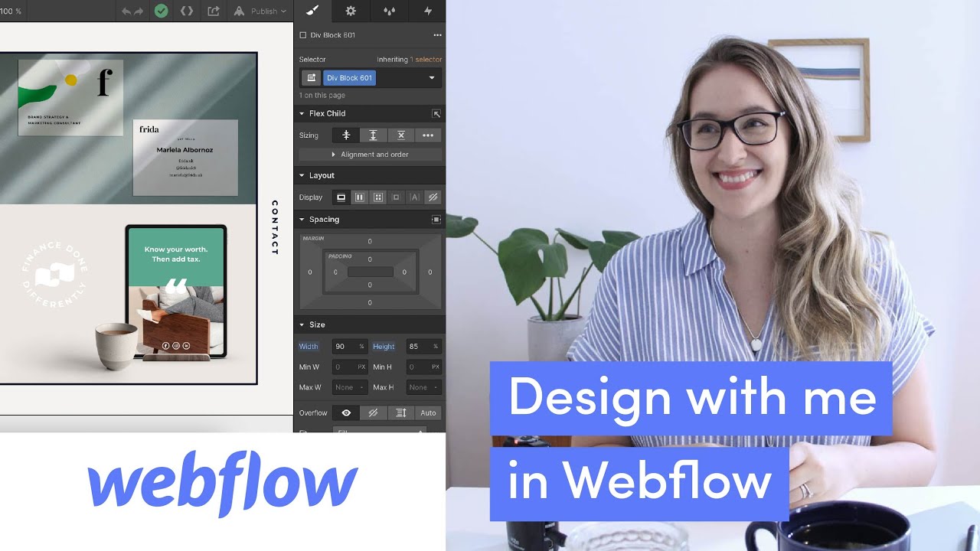Click the Height value field showing 85
This screenshot has height=551, width=980.
click(x=423, y=347)
